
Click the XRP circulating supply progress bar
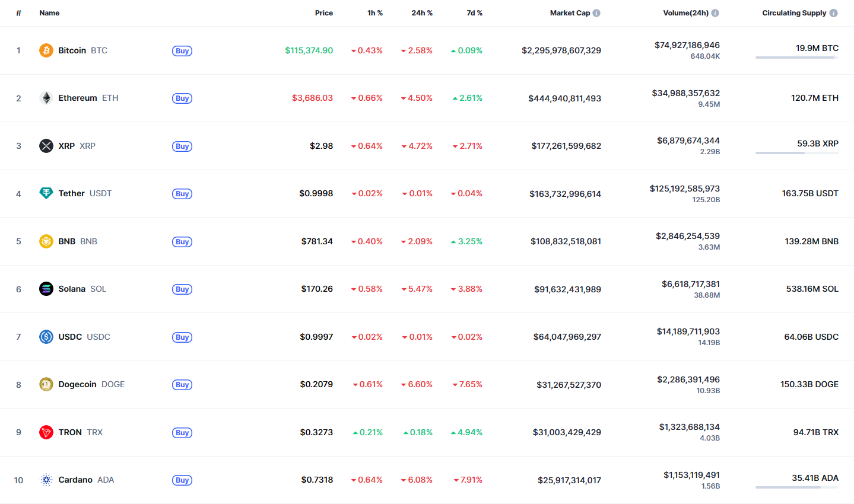(x=797, y=153)
